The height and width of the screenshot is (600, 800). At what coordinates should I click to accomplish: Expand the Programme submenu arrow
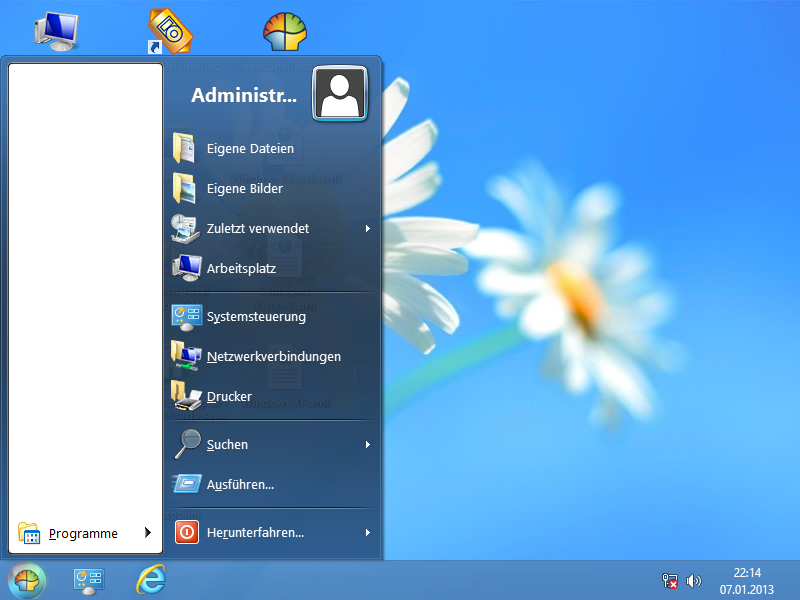click(x=147, y=533)
